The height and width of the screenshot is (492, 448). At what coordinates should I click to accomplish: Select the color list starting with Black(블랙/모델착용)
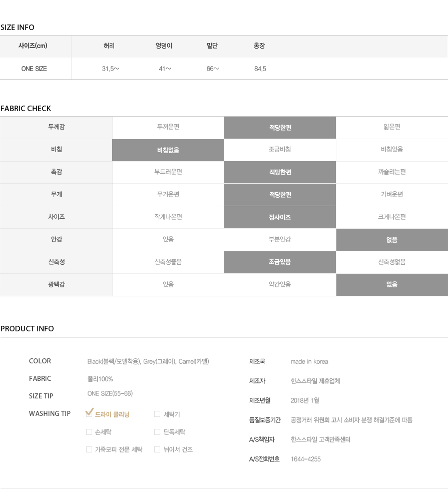[148, 361]
